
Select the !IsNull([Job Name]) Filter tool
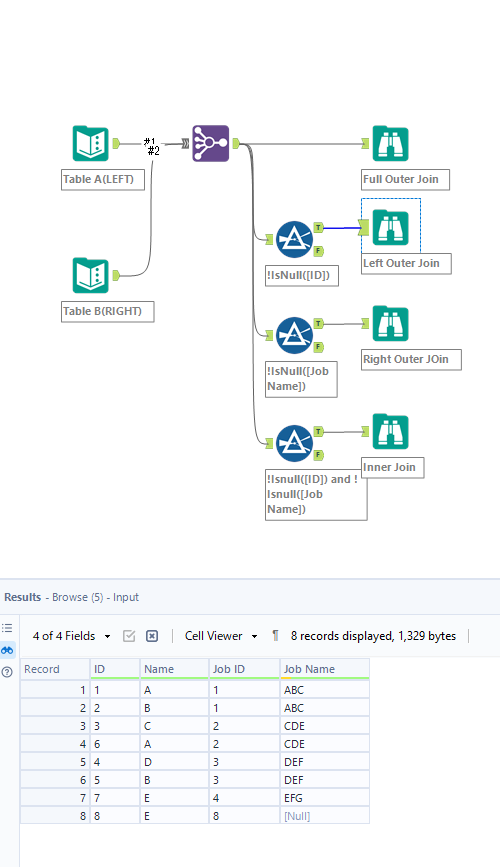tap(294, 336)
